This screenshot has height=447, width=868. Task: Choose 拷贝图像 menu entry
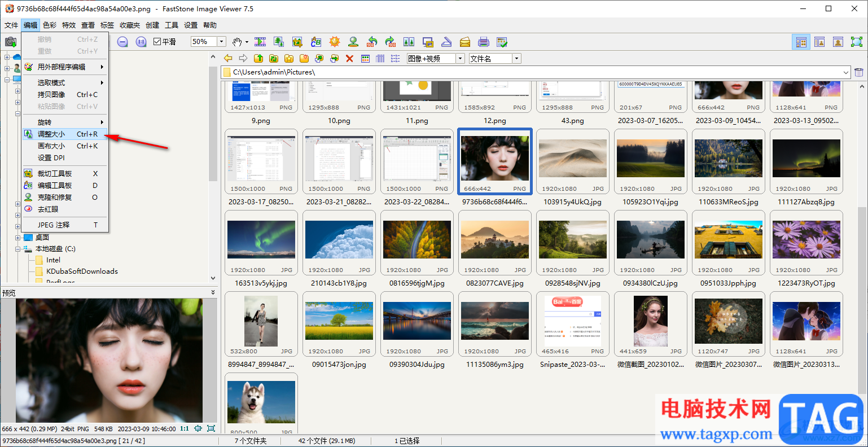(x=65, y=95)
